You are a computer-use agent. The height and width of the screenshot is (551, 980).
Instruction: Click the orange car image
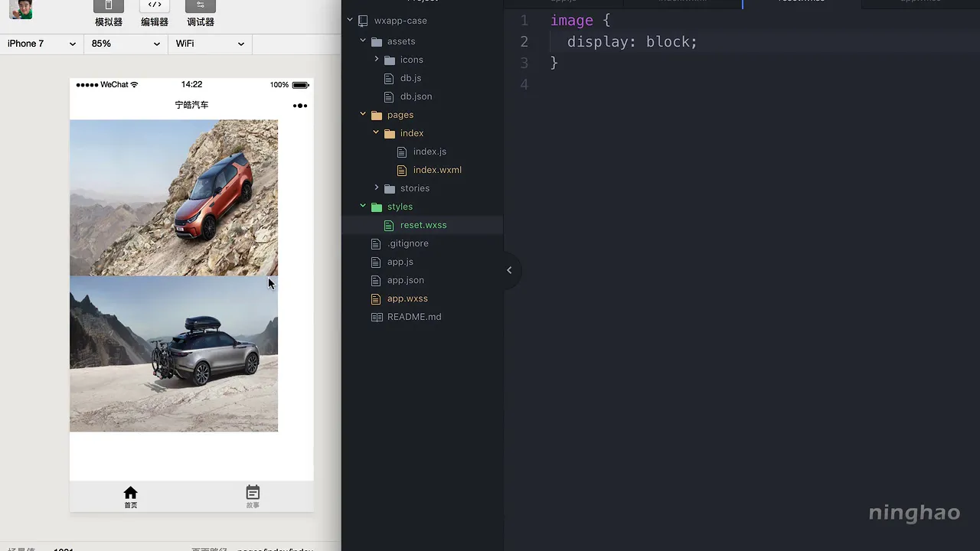174,197
